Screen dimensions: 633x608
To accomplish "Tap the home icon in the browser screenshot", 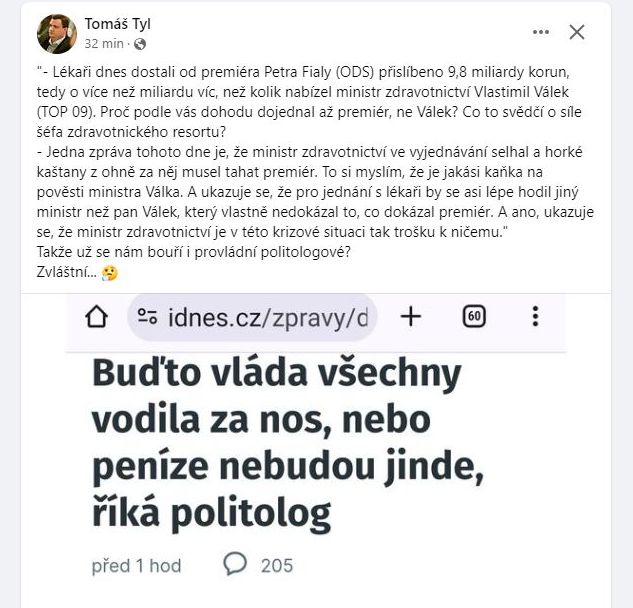I will tap(97, 317).
